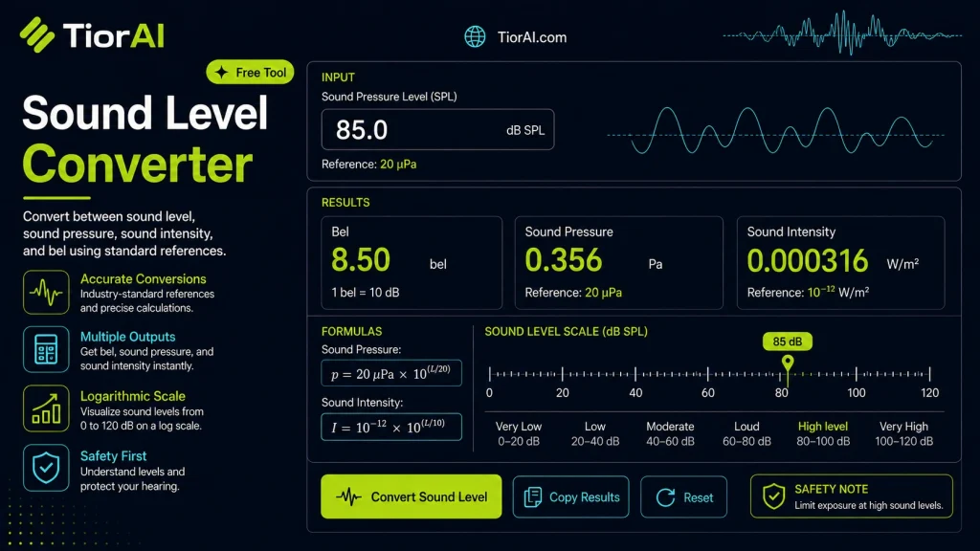Click the globe icon beside TiorAI.com

tap(475, 37)
